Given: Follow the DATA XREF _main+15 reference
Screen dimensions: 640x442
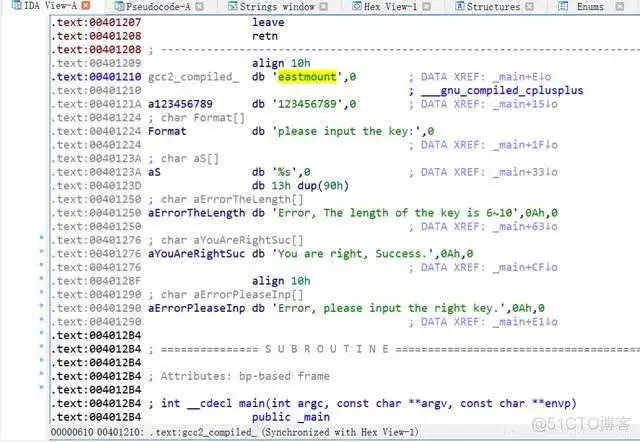Looking at the screenshot, I should coord(489,104).
